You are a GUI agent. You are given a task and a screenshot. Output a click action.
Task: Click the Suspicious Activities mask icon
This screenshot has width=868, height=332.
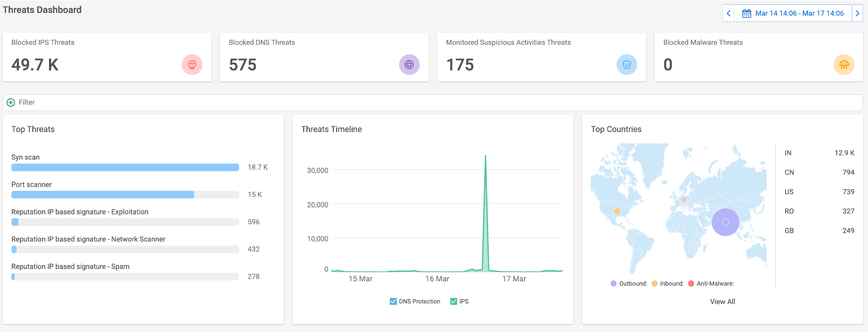pyautogui.click(x=627, y=65)
